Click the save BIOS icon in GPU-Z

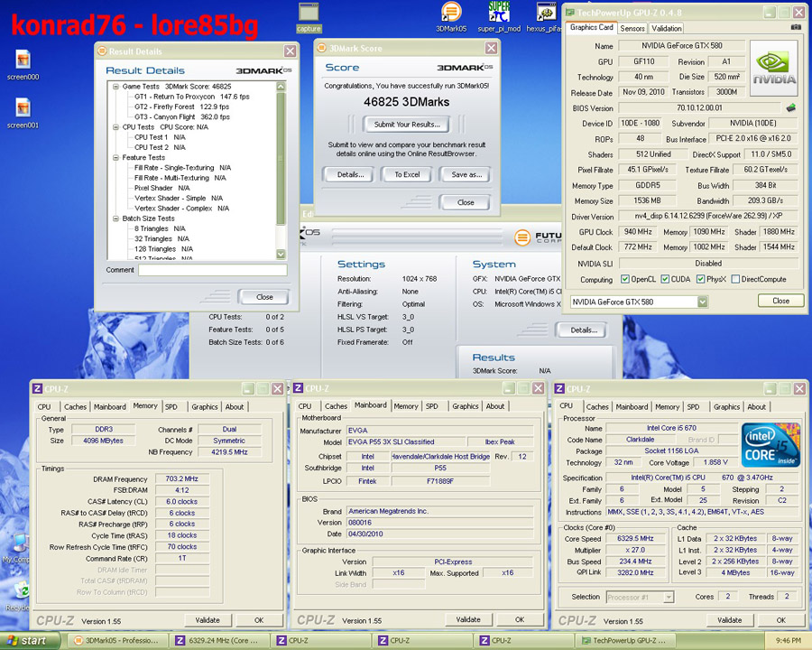pos(790,107)
